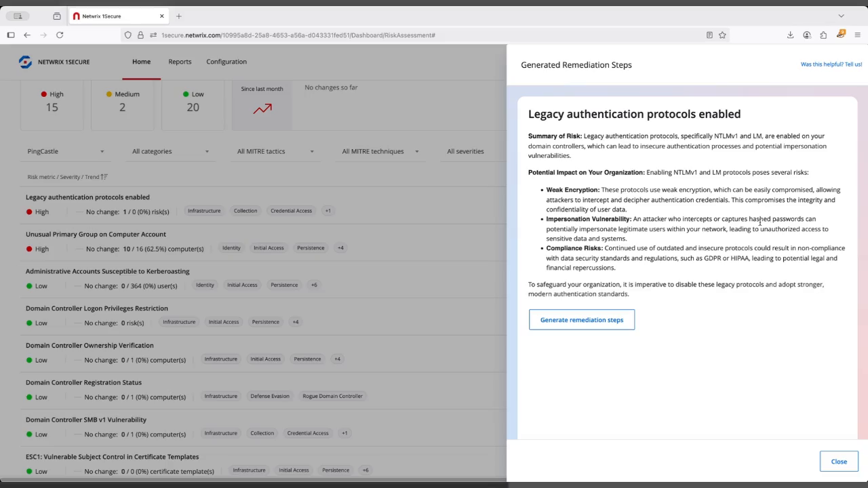Click the list all tabs chevron

click(841, 16)
